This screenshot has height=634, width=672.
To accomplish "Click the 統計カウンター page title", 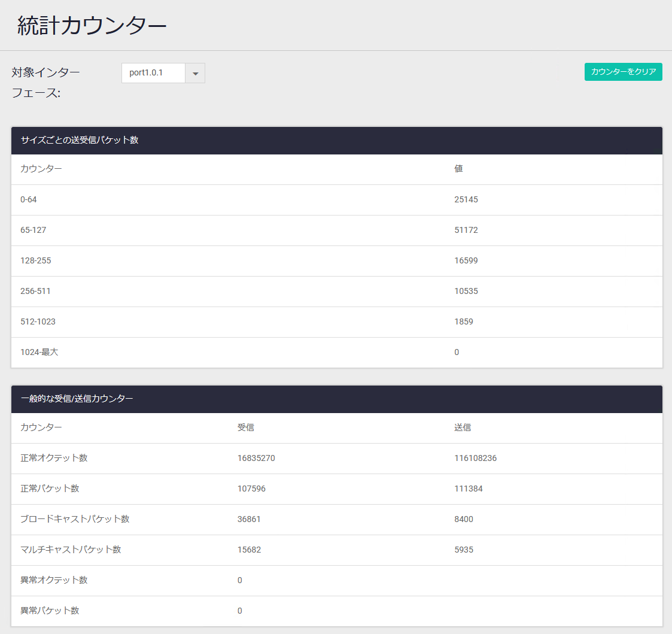I will [x=92, y=26].
